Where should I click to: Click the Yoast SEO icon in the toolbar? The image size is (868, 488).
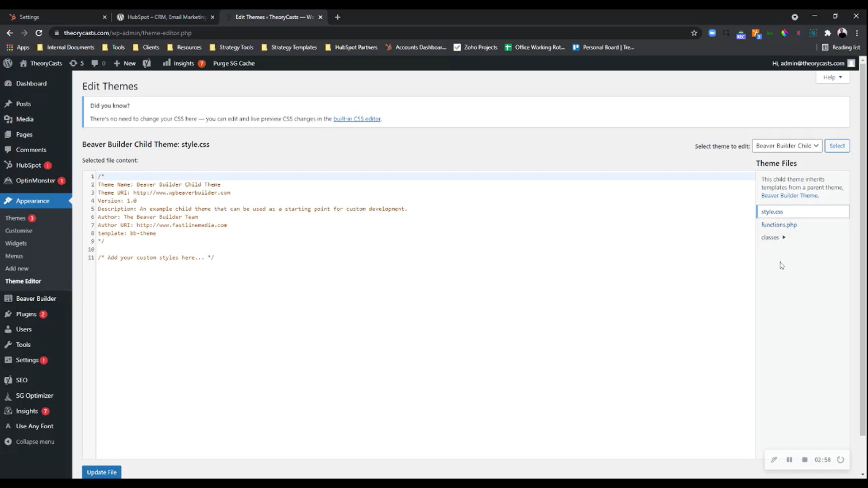tap(146, 63)
